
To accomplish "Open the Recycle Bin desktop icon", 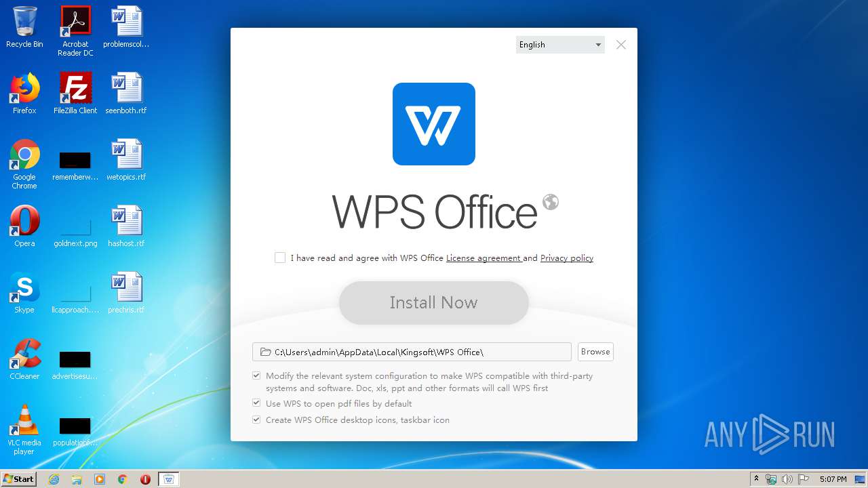I will coord(24,28).
